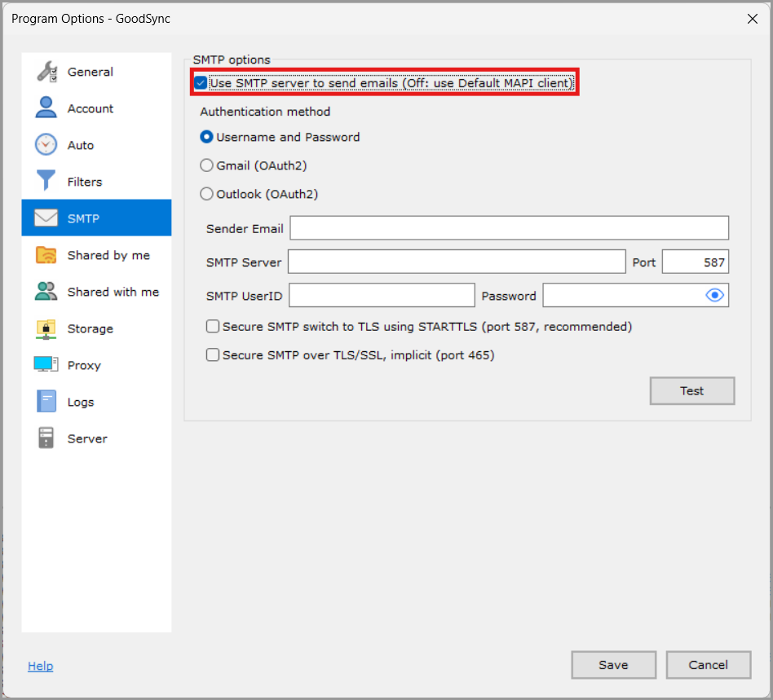
Task: Uncheck Use SMTP server to send emails
Action: (201, 83)
